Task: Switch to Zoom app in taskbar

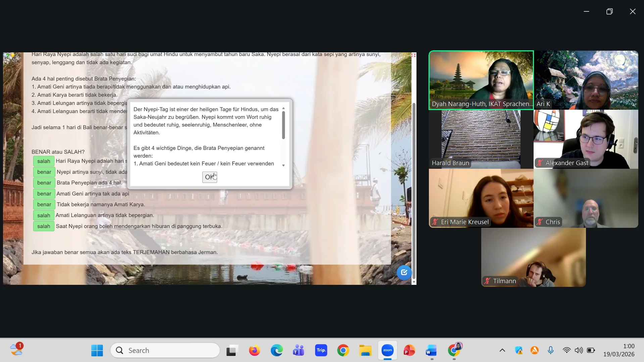Action: click(387, 351)
